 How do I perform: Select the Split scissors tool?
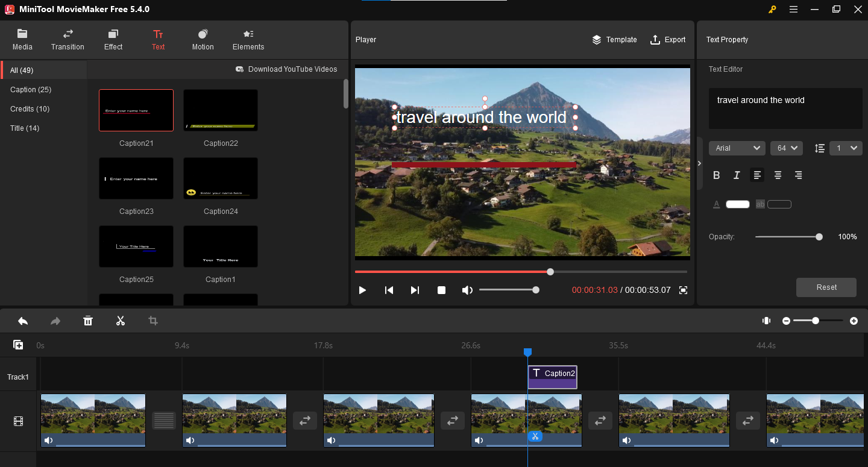pyautogui.click(x=121, y=321)
